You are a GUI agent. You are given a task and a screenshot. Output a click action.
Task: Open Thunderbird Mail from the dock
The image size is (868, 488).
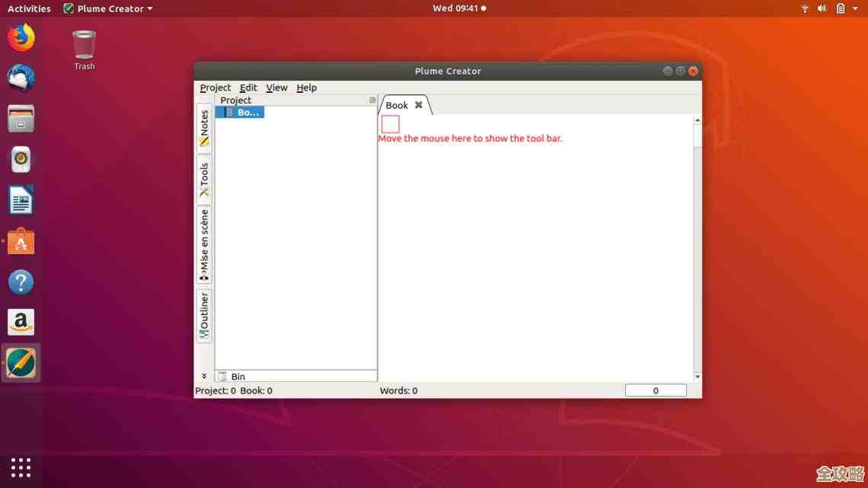[21, 78]
